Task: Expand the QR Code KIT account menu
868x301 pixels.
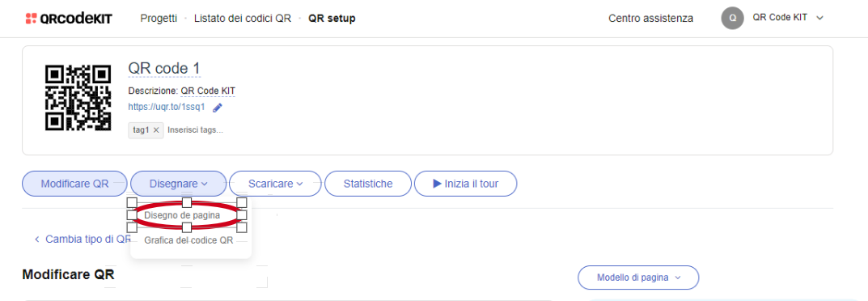Action: pos(820,18)
